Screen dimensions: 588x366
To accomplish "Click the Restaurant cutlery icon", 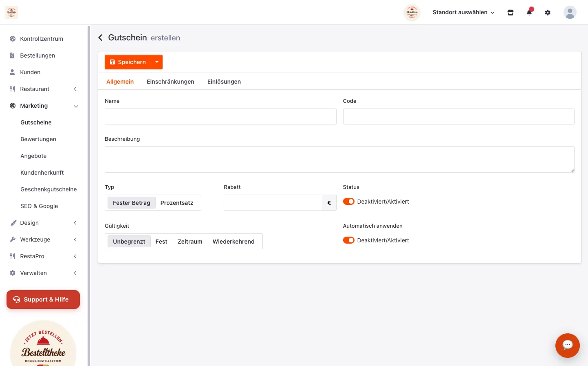I will [x=12, y=89].
